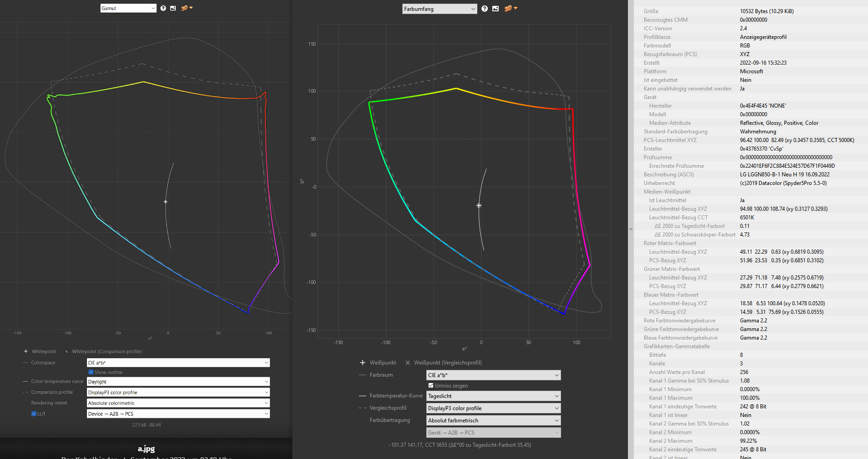Click the "99.22%" Kanal 2 Maximum value
Screen dimensions: 868x459
point(748,441)
